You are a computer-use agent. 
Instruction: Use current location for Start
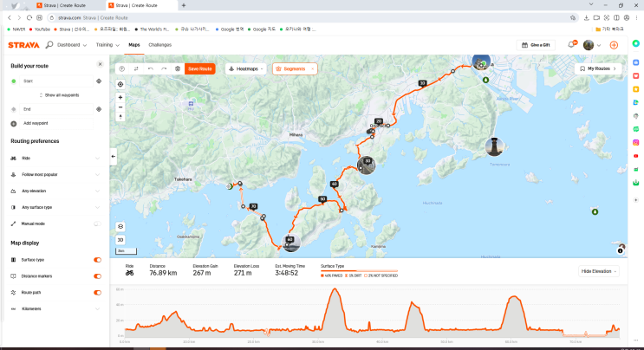point(99,81)
